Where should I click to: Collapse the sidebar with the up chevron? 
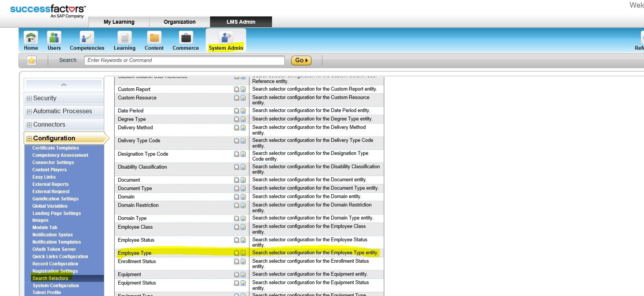[64, 85]
